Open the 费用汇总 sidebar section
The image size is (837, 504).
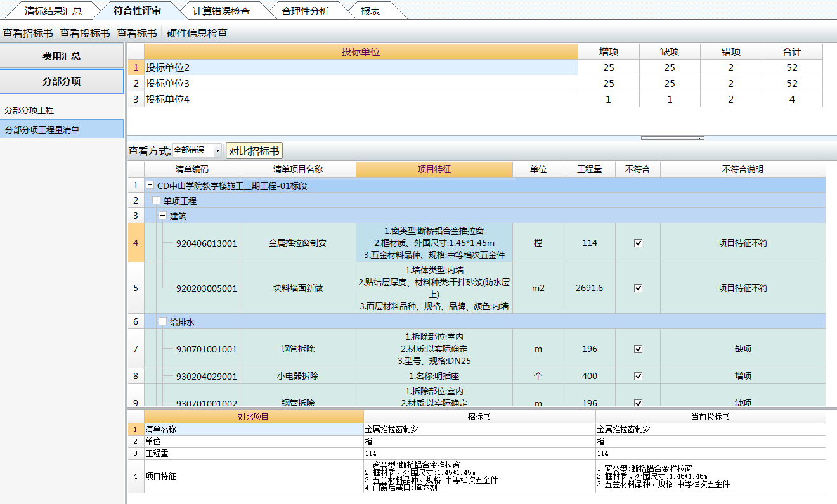pyautogui.click(x=62, y=56)
